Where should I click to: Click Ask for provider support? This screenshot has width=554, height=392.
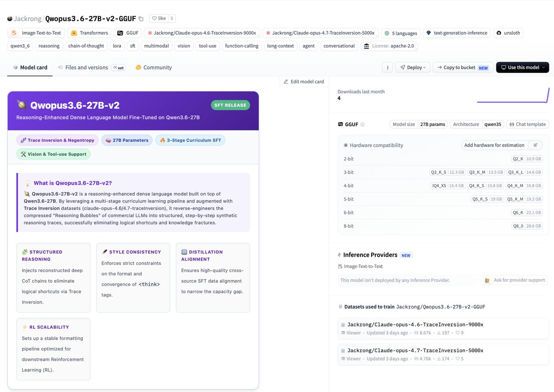point(515,280)
